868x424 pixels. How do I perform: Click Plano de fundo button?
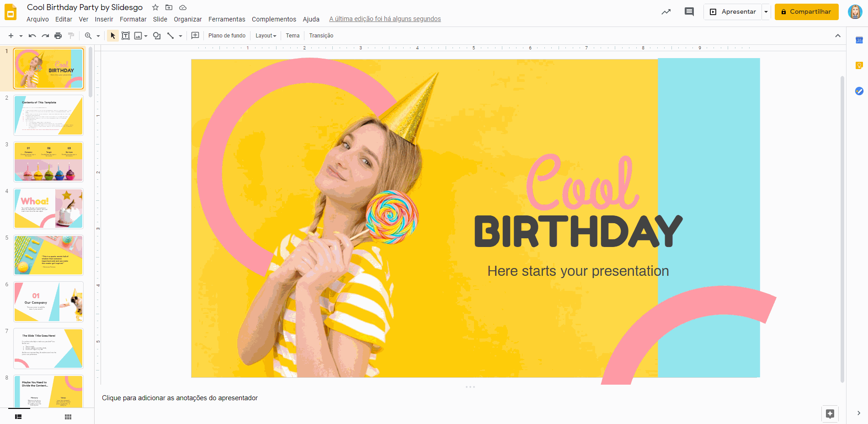(227, 36)
